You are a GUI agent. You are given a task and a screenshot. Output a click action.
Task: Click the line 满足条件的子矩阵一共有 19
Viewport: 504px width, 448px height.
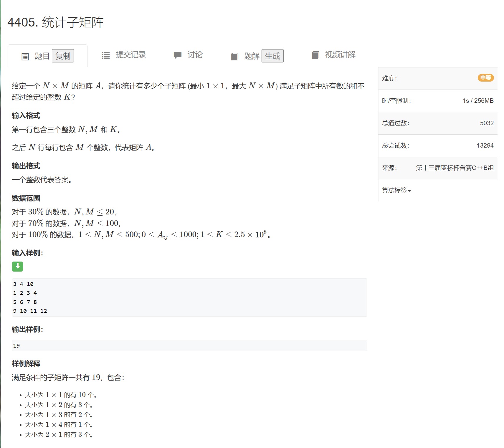click(x=68, y=378)
